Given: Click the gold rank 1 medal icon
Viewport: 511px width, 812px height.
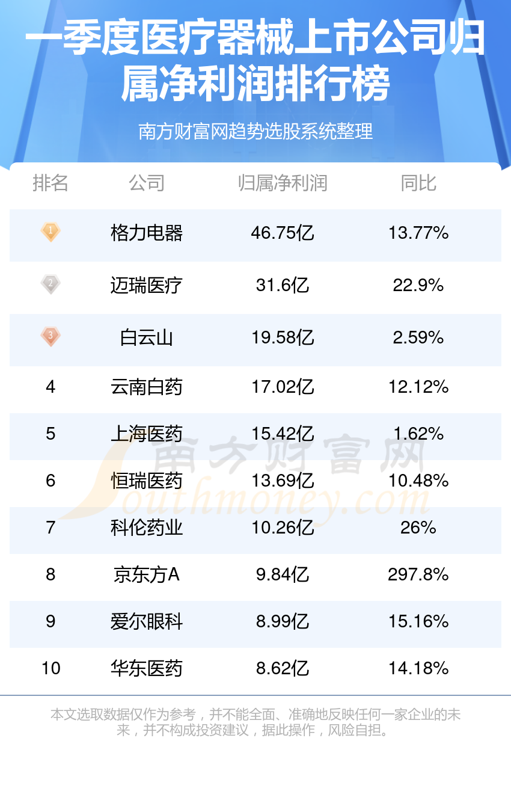Looking at the screenshot, I should [x=50, y=232].
